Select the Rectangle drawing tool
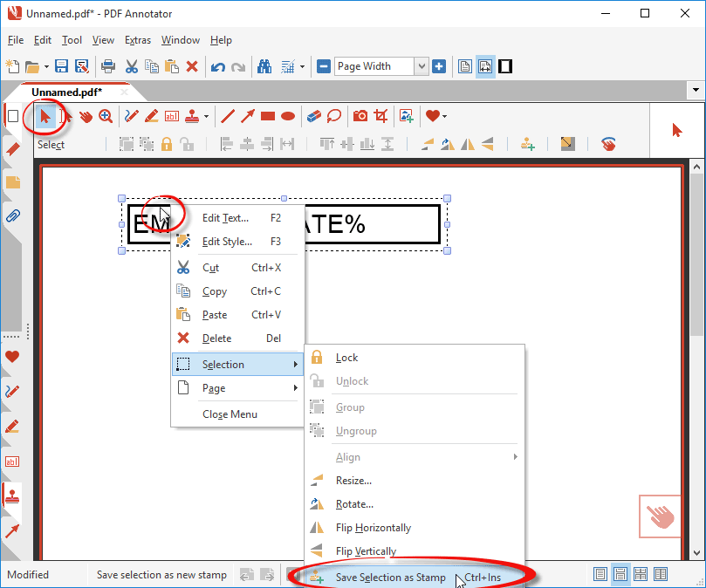706x588 pixels. (268, 116)
